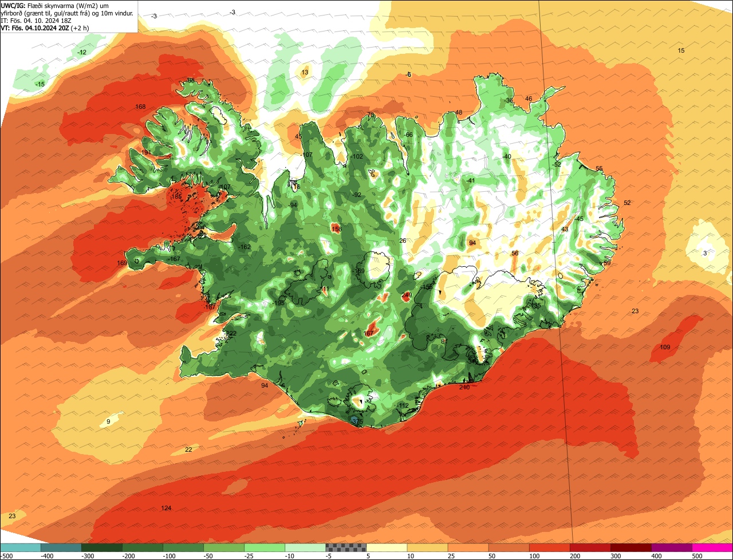This screenshot has width=733, height=560.
Task: Select the value 46 on the northeast coast
Action: pos(529,98)
